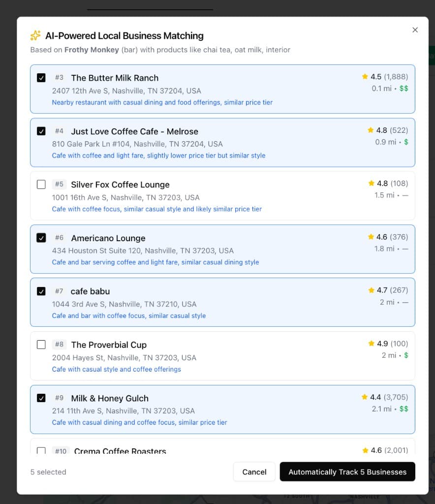Click The Proverbial Cup star icon
The height and width of the screenshot is (504, 435).
point(372,344)
